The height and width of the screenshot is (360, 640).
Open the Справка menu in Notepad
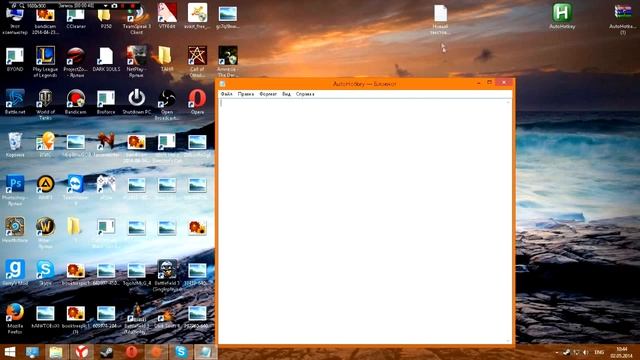(305, 94)
